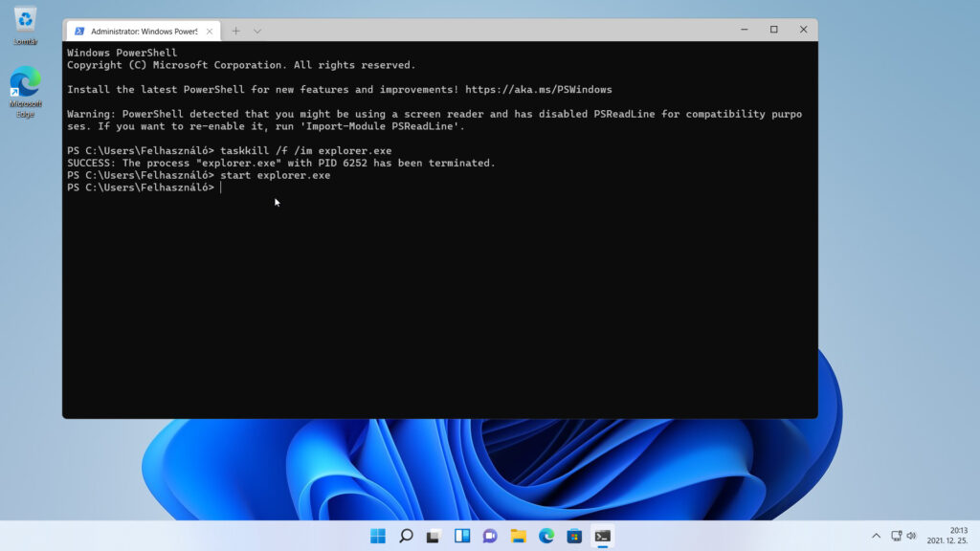This screenshot has width=980, height=551.
Task: Select Windows Terminal taskbar icon
Action: tap(603, 536)
